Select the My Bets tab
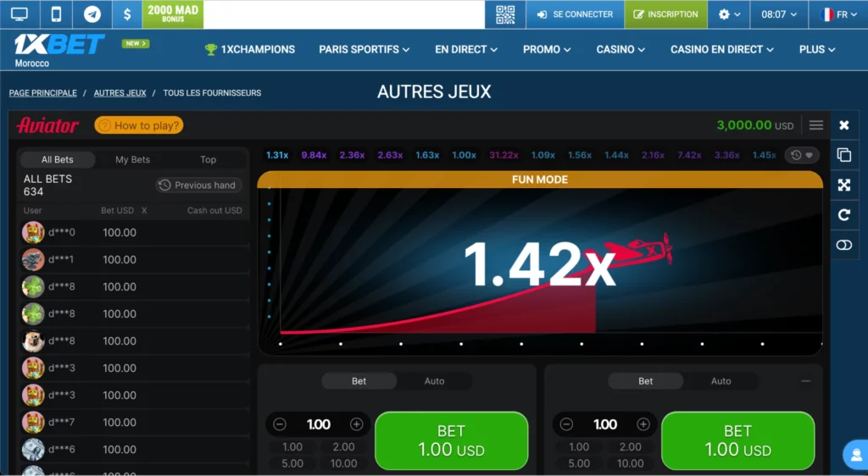 pyautogui.click(x=133, y=159)
